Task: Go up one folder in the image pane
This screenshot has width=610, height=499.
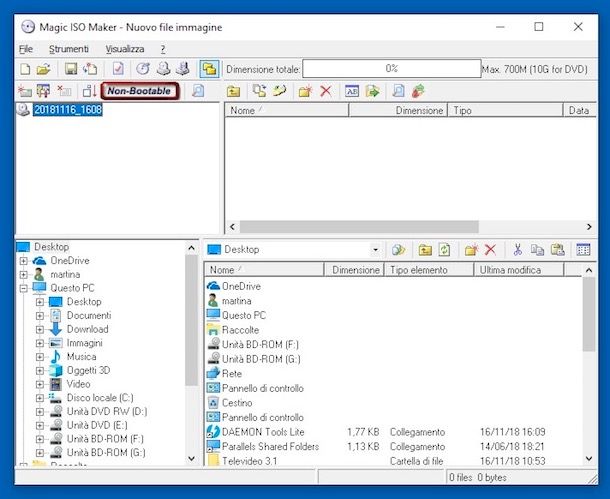Action: click(x=233, y=91)
